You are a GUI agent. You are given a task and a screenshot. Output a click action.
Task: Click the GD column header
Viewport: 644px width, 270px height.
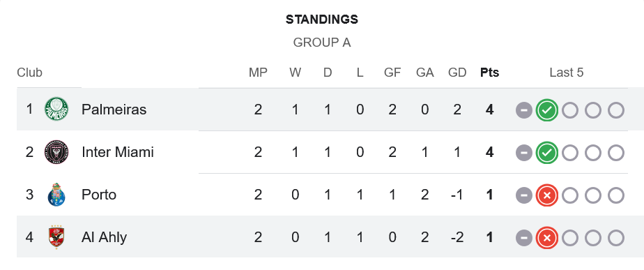coord(457,73)
